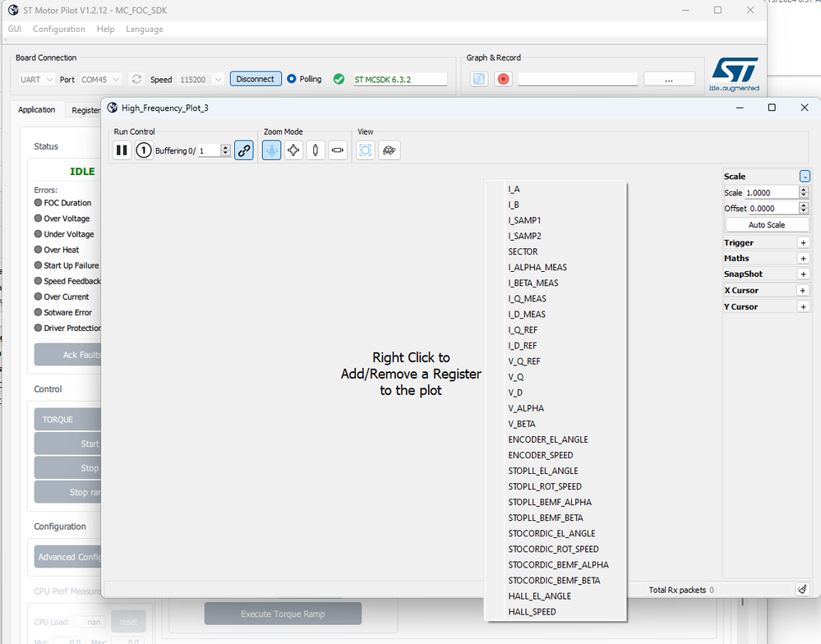The width and height of the screenshot is (821, 644).
Task: Click the clear brush icon in status bar
Action: point(802,590)
